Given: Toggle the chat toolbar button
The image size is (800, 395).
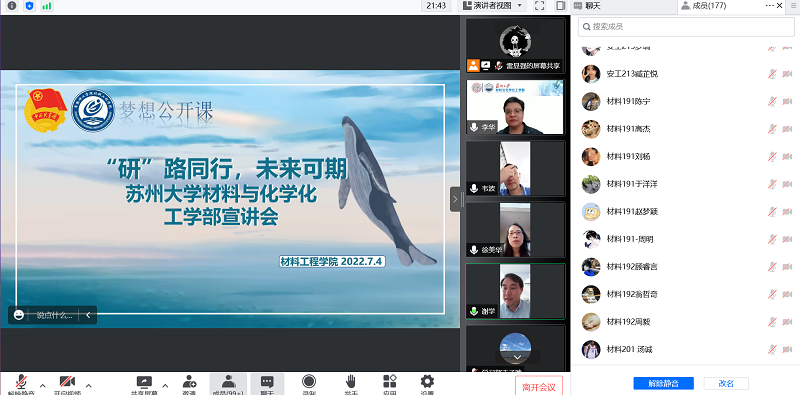Looking at the screenshot, I should click(x=267, y=384).
